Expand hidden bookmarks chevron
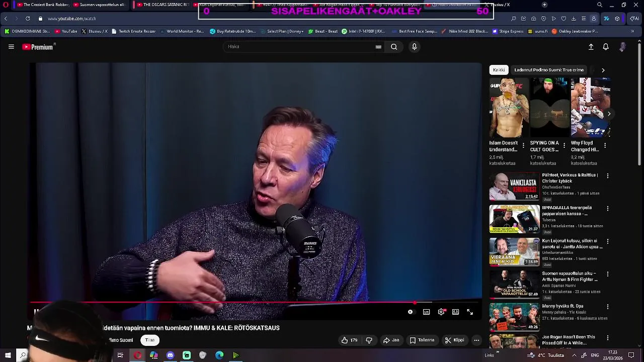Screen dimensions: 644x362 [x=632, y=31]
